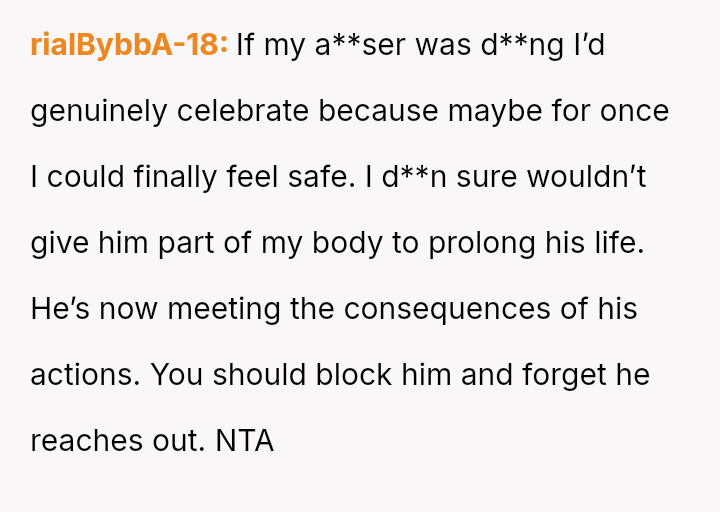720x512 pixels.
Task: Click the "NTA" verdict text
Action: click(x=245, y=440)
